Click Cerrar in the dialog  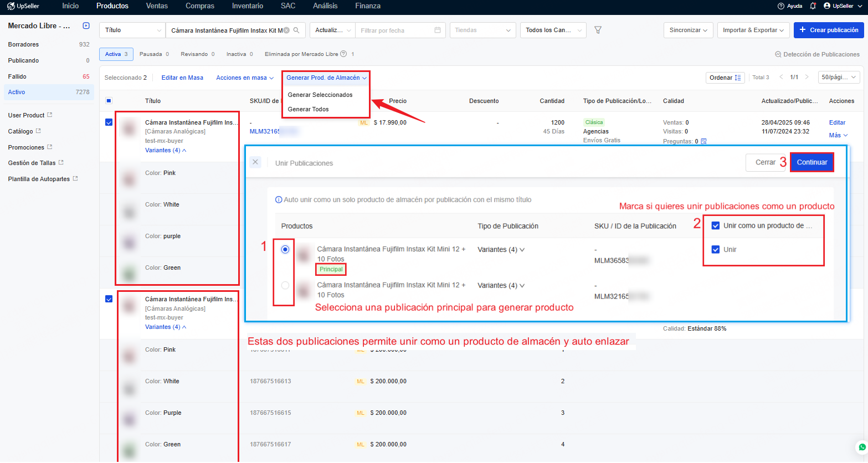(x=766, y=162)
